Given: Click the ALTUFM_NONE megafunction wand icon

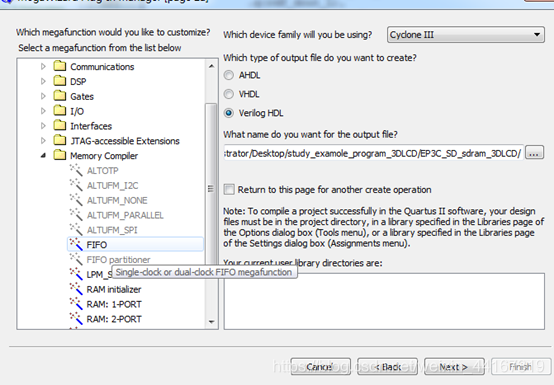Looking at the screenshot, I should pos(76,200).
